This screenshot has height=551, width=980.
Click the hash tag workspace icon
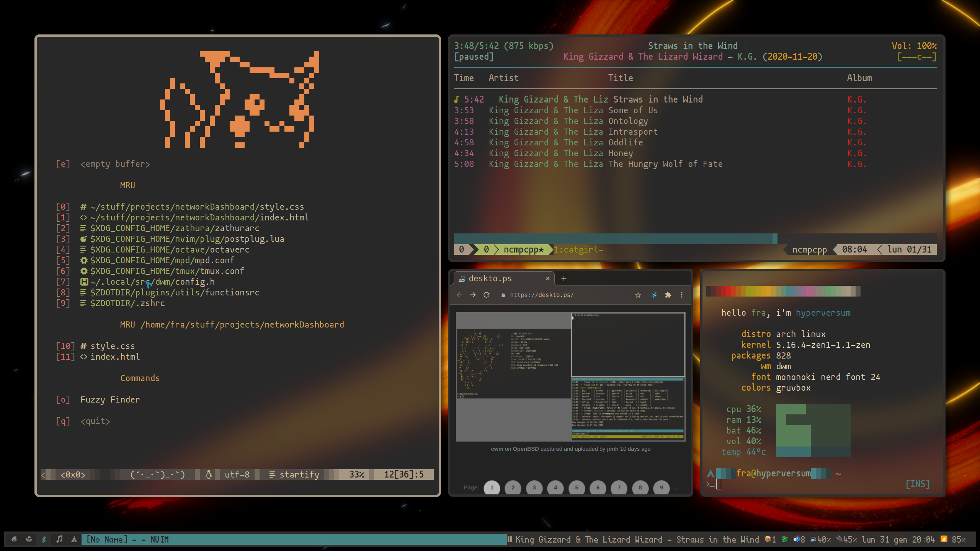coord(44,539)
